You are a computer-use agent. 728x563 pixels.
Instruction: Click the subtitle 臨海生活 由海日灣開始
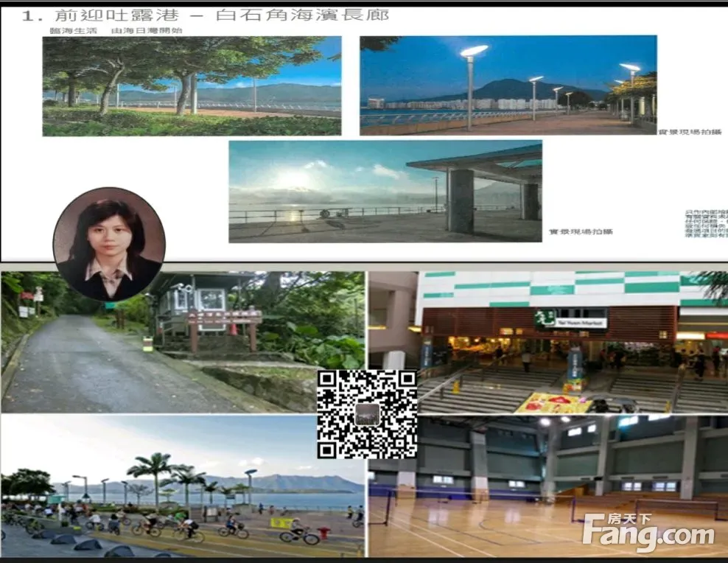pyautogui.click(x=113, y=30)
